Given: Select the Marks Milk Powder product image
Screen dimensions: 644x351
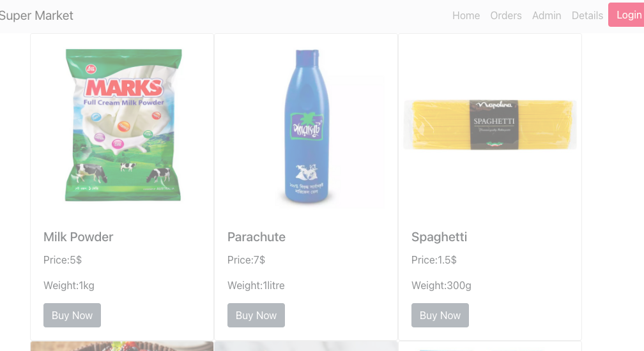Looking at the screenshot, I should pyautogui.click(x=123, y=125).
